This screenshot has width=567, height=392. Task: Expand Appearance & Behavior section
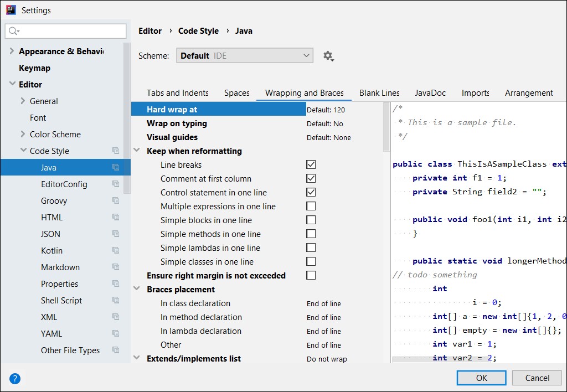point(12,51)
